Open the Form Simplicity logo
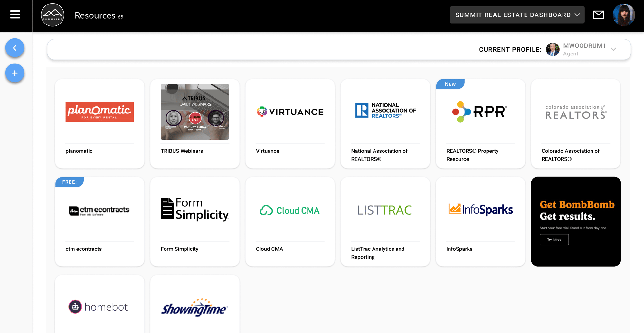 pyautogui.click(x=195, y=210)
